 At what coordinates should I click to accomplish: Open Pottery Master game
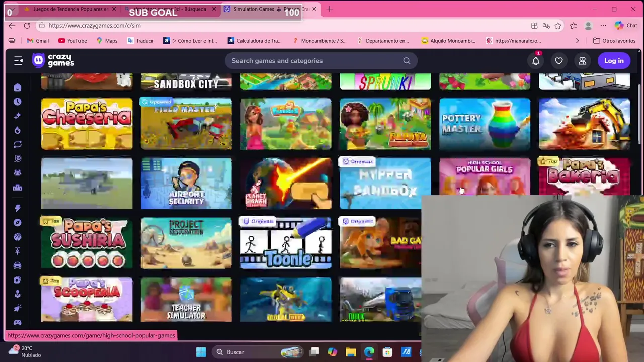tap(485, 124)
